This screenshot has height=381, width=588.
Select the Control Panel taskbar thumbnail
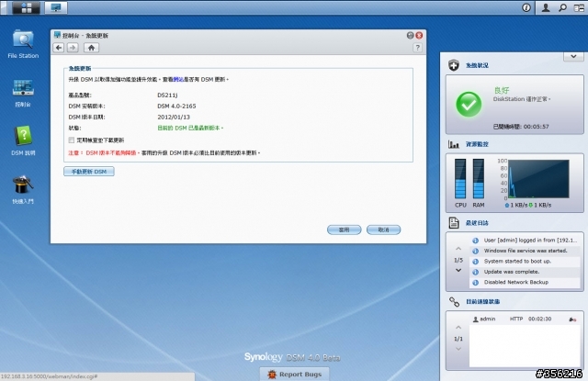coord(56,7)
